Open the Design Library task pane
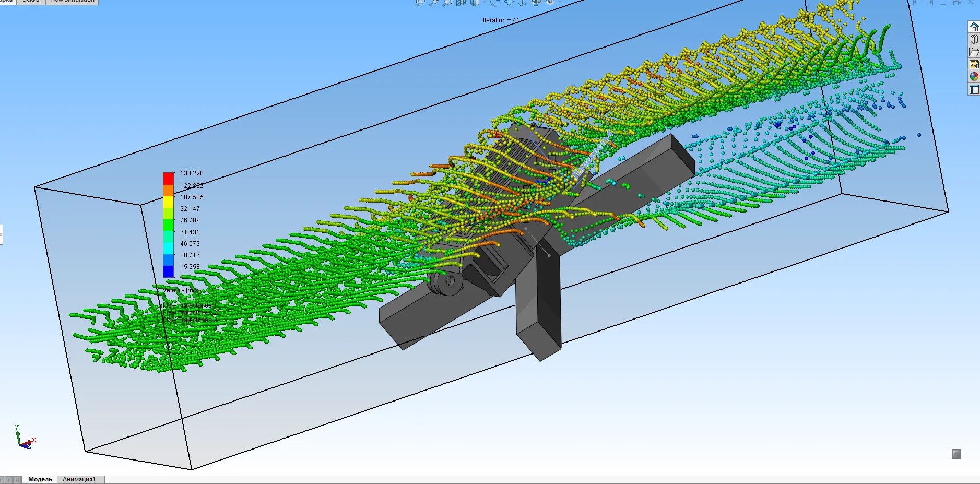 (974, 39)
